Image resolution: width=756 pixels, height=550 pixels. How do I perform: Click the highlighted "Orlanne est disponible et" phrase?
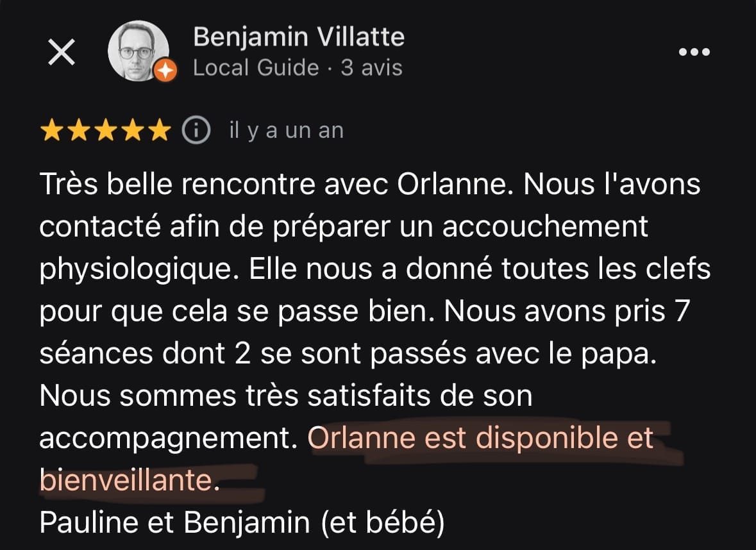click(480, 438)
